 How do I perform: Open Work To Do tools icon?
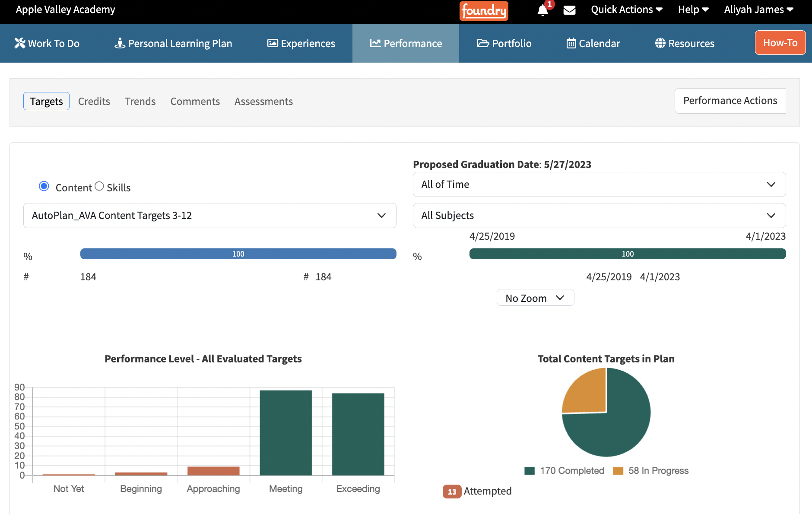point(20,43)
